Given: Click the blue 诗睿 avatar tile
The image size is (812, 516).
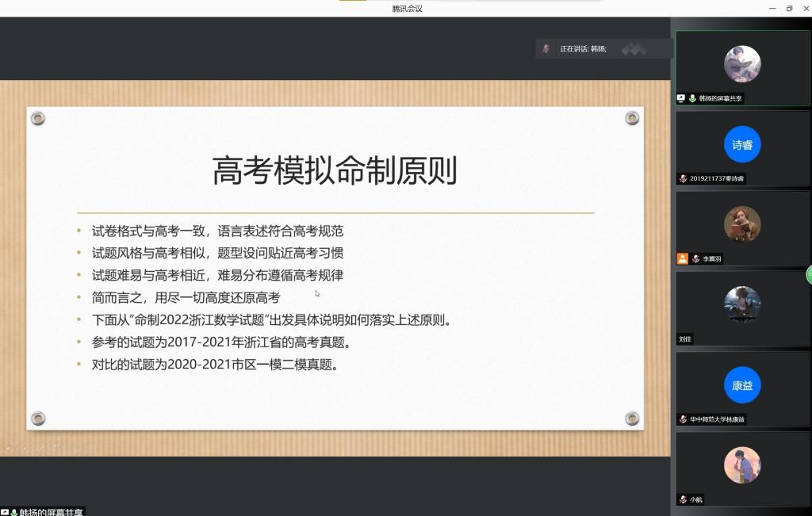Looking at the screenshot, I should [742, 145].
